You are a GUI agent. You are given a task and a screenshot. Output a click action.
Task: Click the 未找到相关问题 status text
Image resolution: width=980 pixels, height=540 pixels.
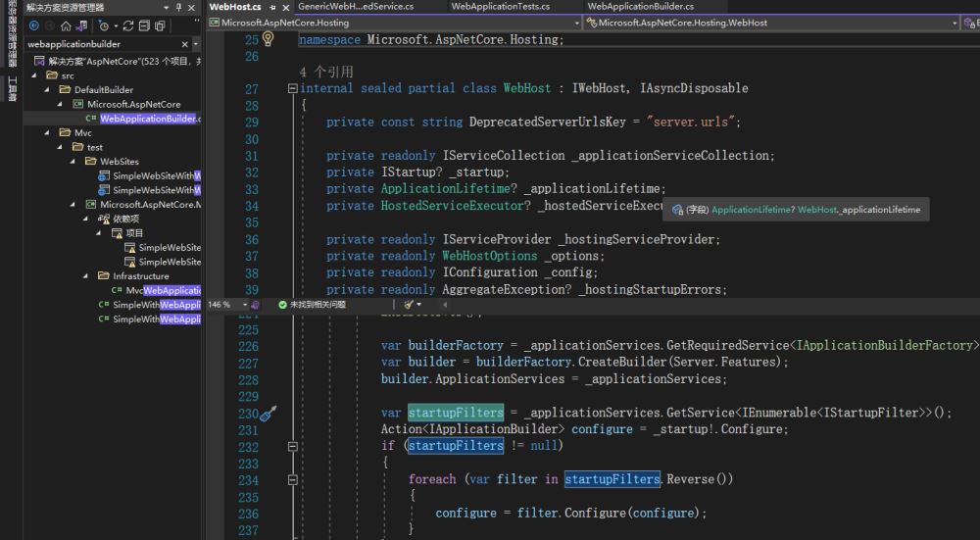[x=318, y=305]
